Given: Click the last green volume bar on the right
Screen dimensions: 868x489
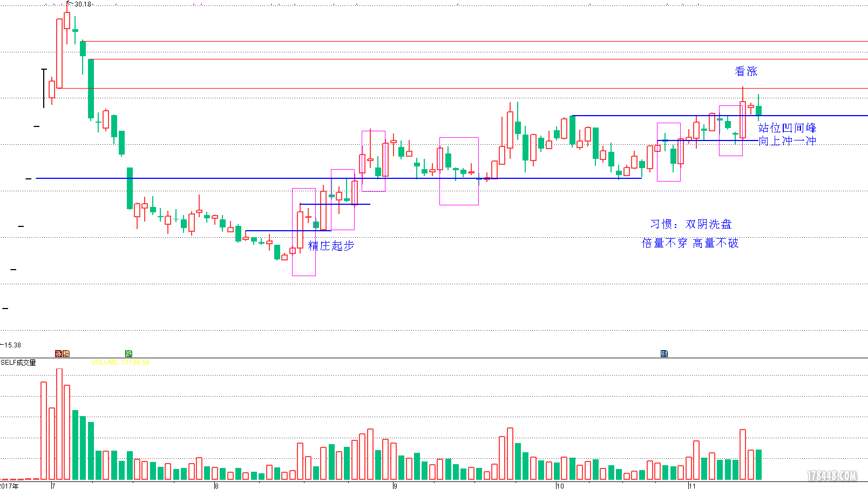Looking at the screenshot, I should click(x=758, y=465).
